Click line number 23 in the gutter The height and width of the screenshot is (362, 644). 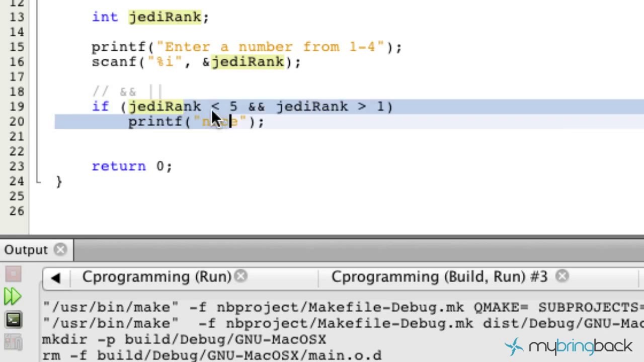[x=17, y=166]
